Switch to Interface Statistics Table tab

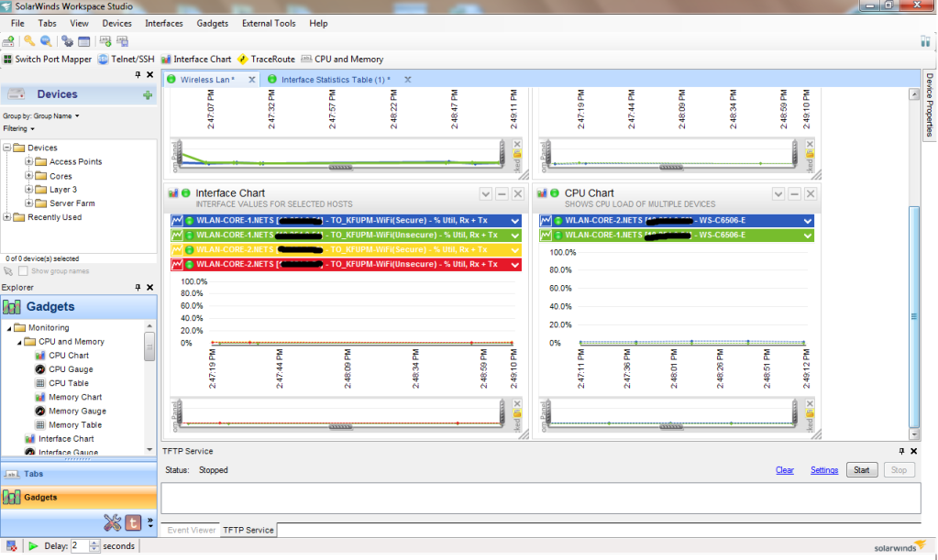coord(335,80)
